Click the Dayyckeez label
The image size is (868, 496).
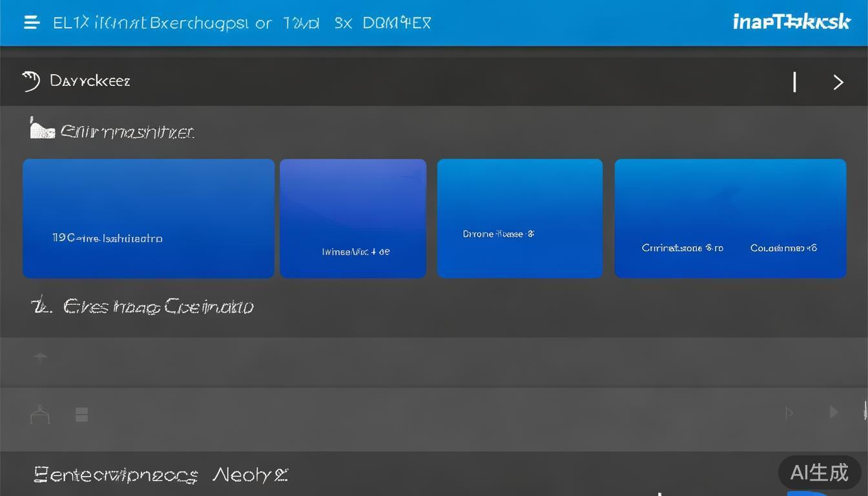(x=90, y=81)
